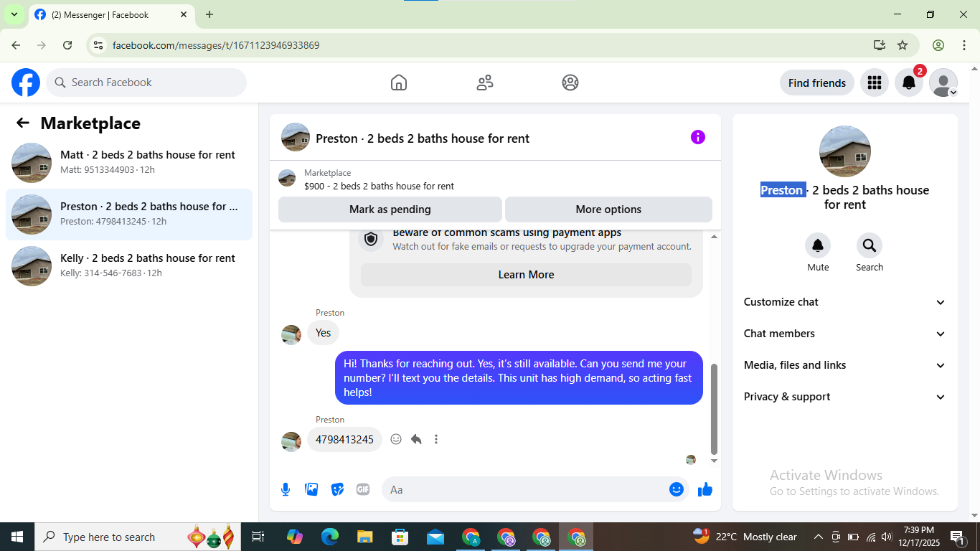Choose a sticker icon
980x551 pixels.
337,489
